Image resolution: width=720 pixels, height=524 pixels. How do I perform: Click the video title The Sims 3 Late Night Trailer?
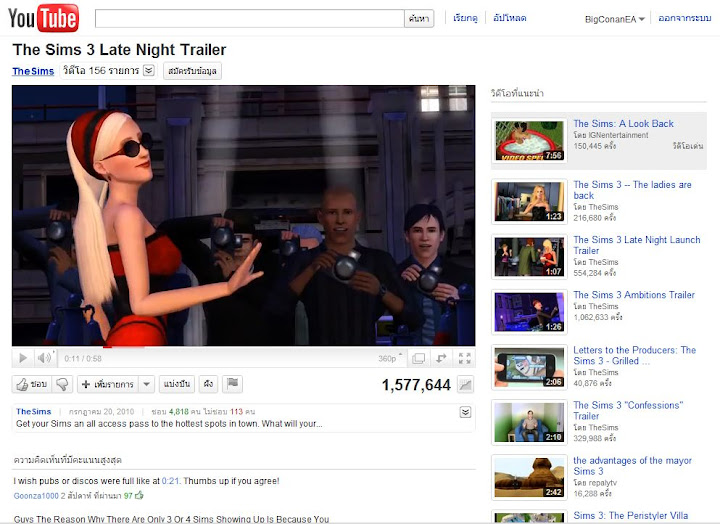(119, 50)
